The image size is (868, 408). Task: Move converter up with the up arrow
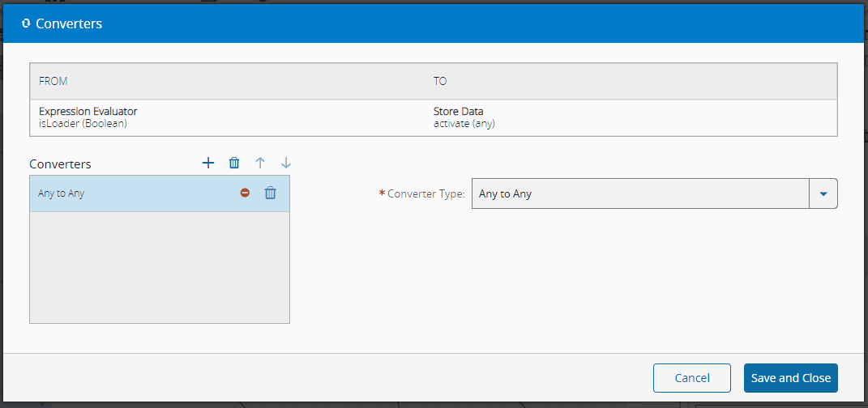click(260, 163)
